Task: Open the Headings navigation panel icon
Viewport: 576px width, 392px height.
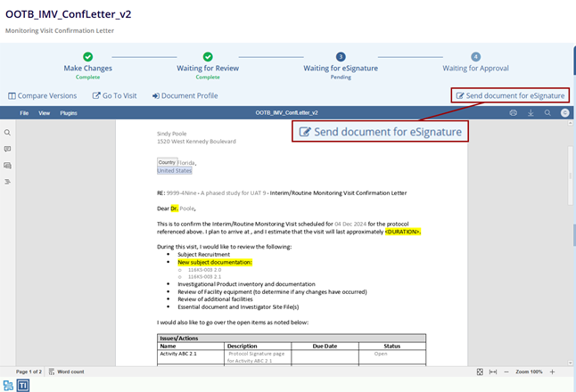Action: coord(7,182)
